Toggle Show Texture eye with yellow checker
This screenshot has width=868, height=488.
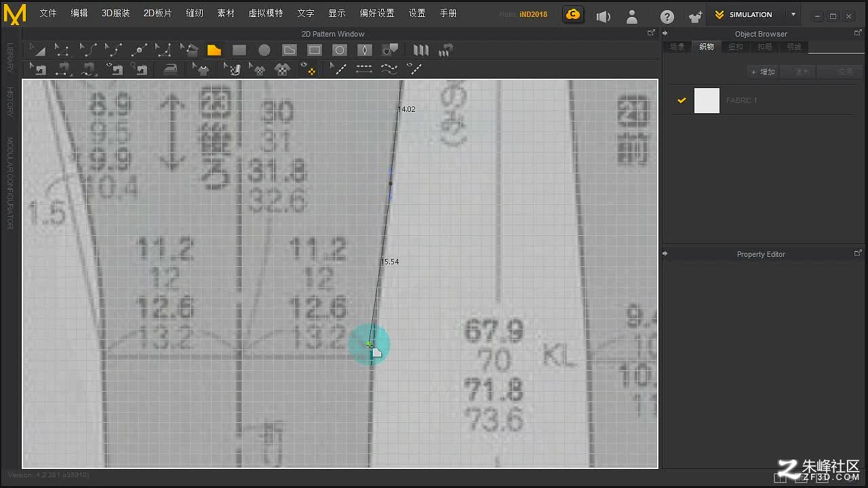pyautogui.click(x=308, y=68)
